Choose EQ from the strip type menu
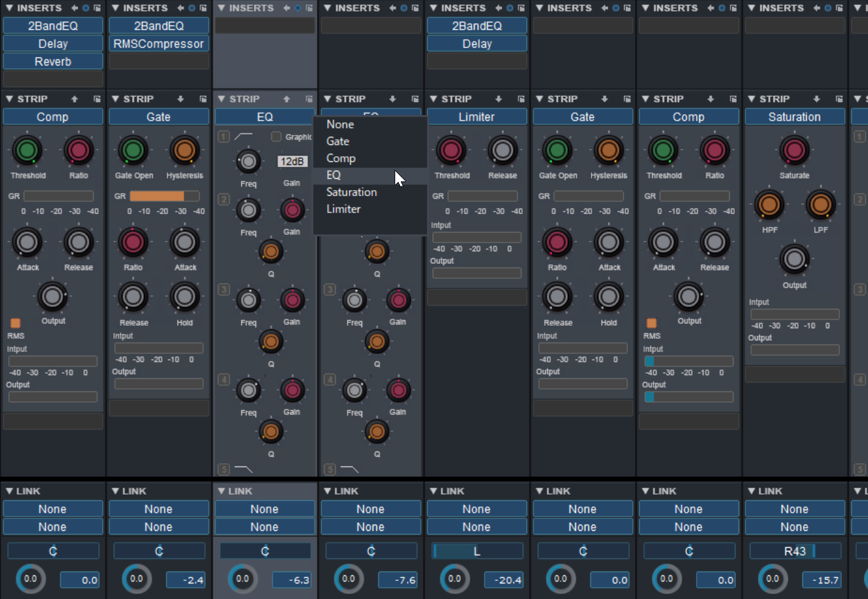The image size is (868, 599). 370,175
